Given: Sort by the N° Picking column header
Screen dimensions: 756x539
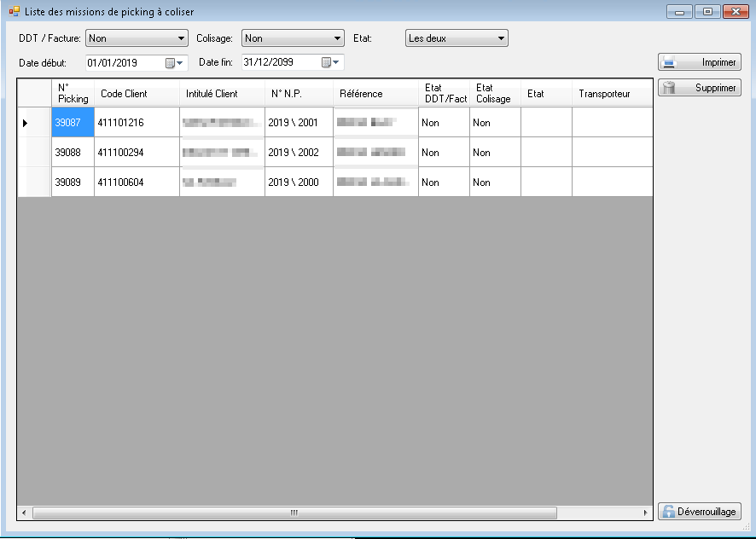Looking at the screenshot, I should pyautogui.click(x=73, y=93).
